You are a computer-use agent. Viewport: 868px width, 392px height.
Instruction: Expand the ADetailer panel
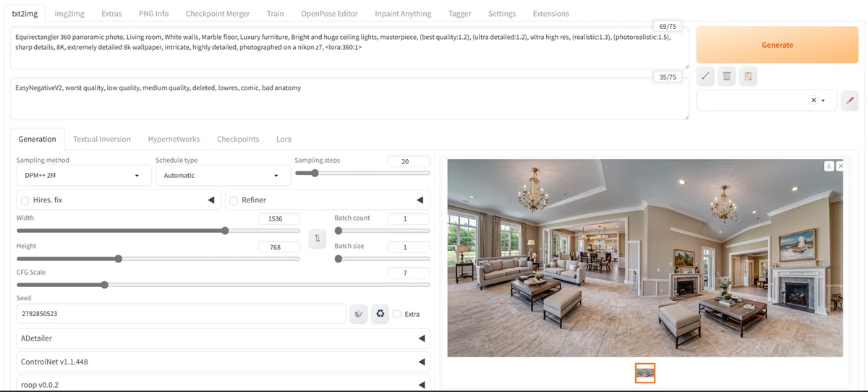click(x=223, y=338)
